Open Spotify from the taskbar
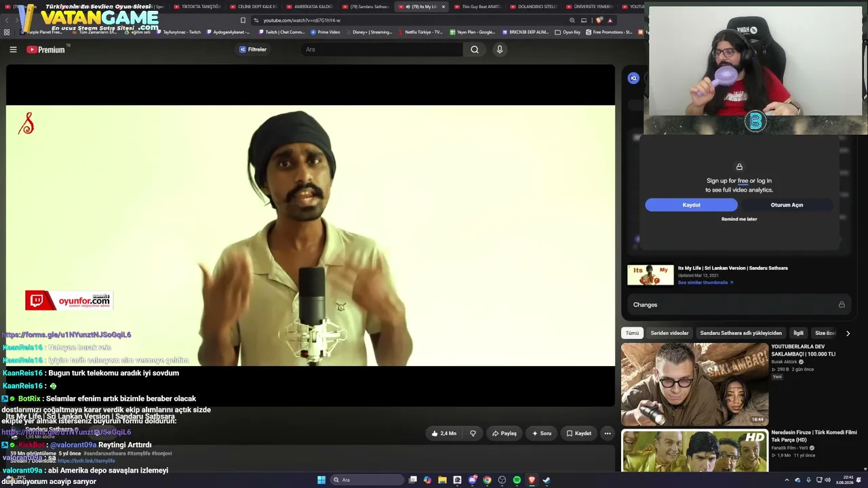This screenshot has height=488, width=868. coord(517,480)
